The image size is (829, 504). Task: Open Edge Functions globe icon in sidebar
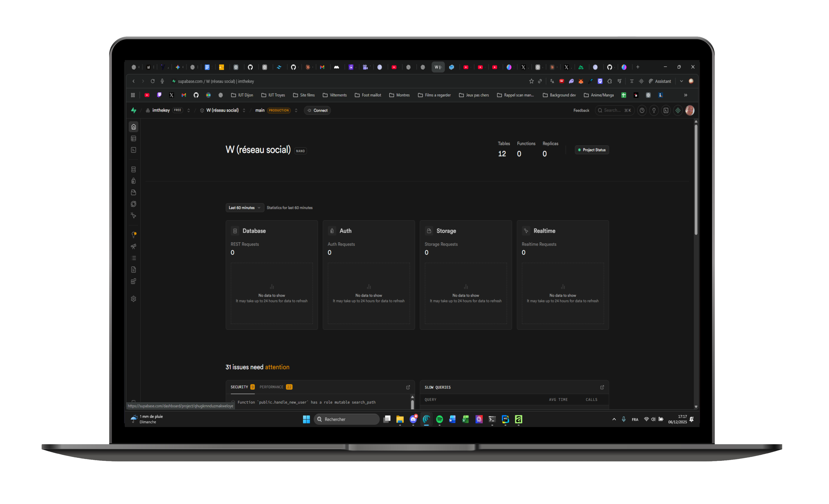tap(134, 204)
